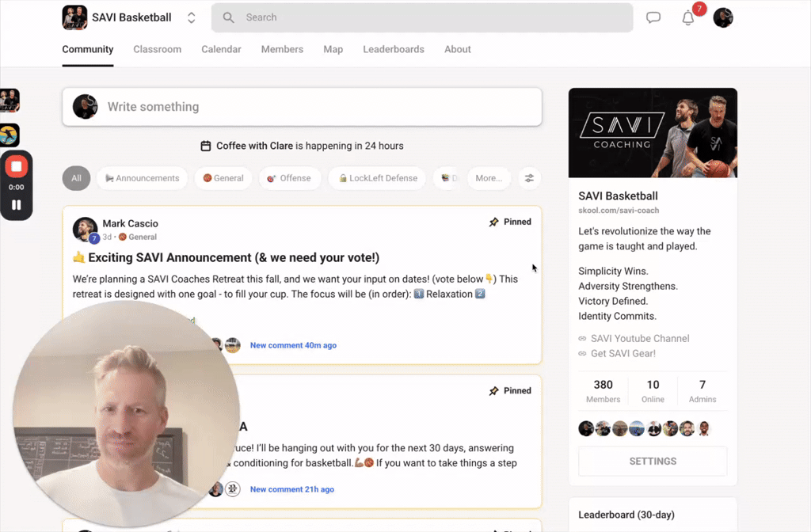Open feed filter settings icon
This screenshot has width=811, height=532.
pos(529,178)
